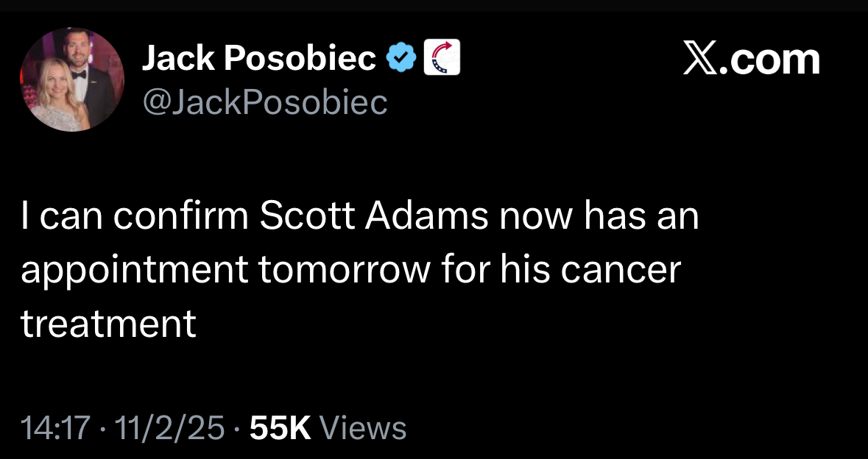Click the blue verified checkmark badge
Viewport: 868px width, 459px height.
[402, 59]
